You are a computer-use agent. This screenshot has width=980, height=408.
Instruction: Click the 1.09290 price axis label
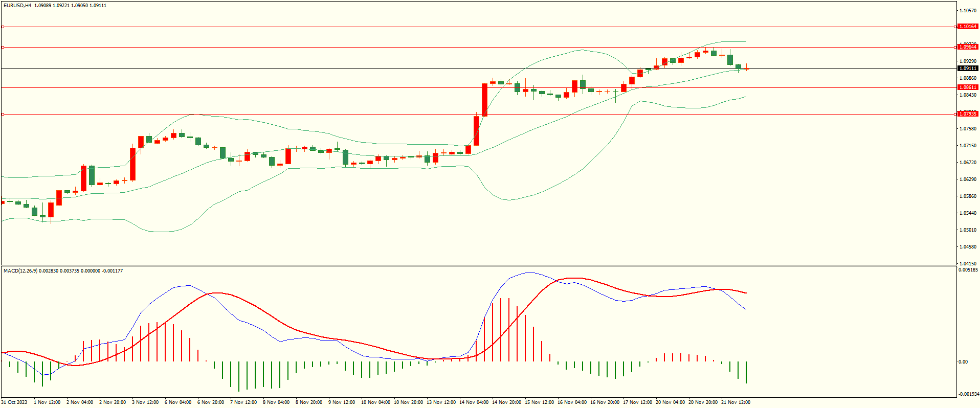coord(968,61)
